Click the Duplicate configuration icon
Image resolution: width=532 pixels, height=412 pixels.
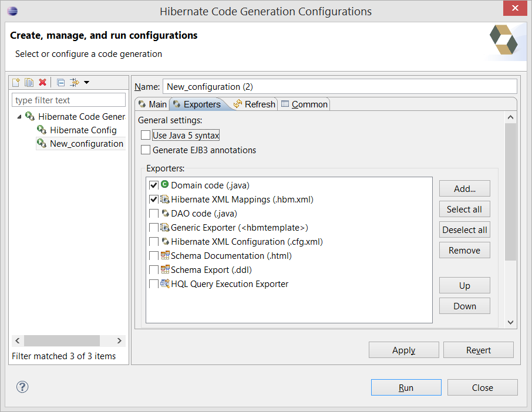[29, 82]
